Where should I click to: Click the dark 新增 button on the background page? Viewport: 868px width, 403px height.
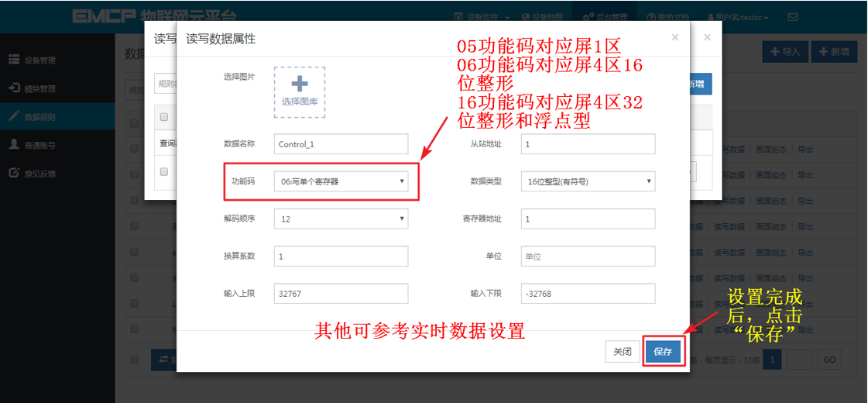833,52
